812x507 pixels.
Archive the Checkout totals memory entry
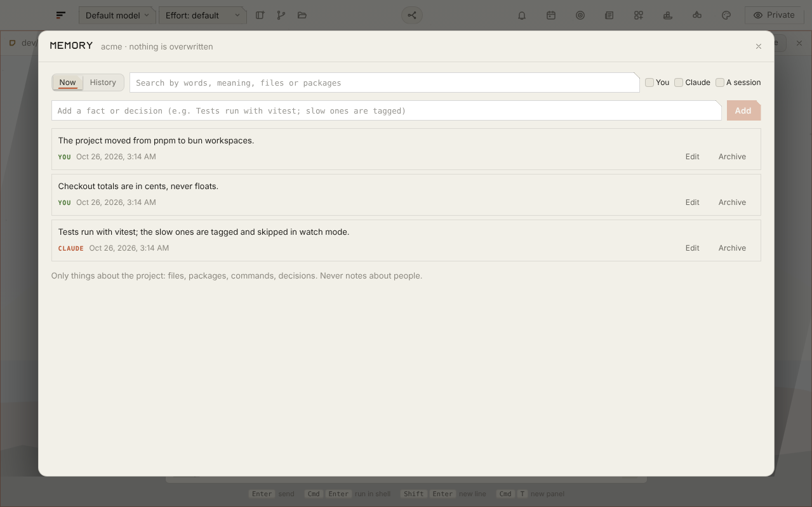coord(732,202)
